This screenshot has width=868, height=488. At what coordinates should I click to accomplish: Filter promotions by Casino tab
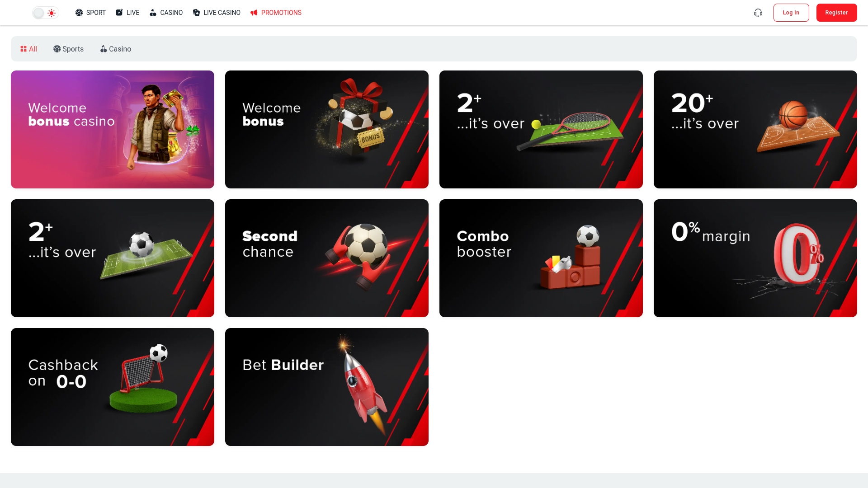point(116,49)
